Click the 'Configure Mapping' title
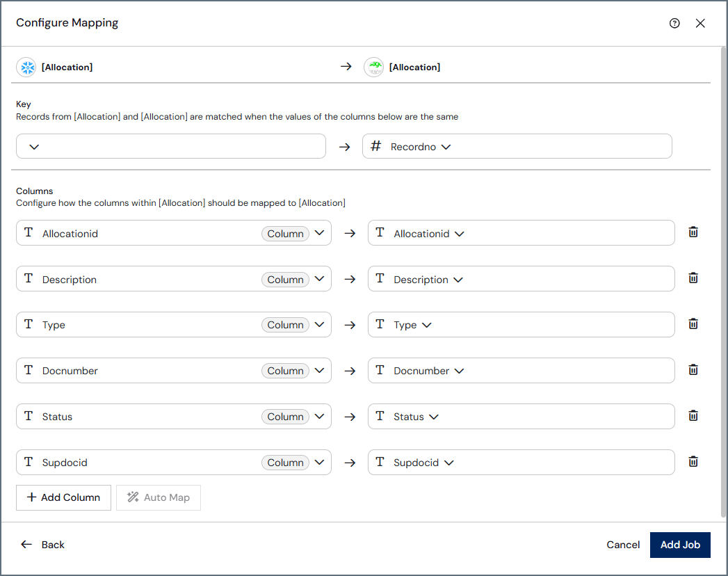 (x=67, y=23)
